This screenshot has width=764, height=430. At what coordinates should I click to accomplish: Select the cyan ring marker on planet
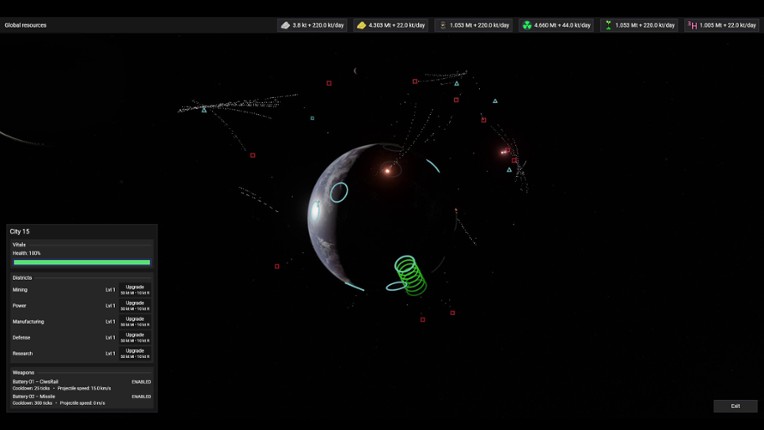tap(339, 192)
